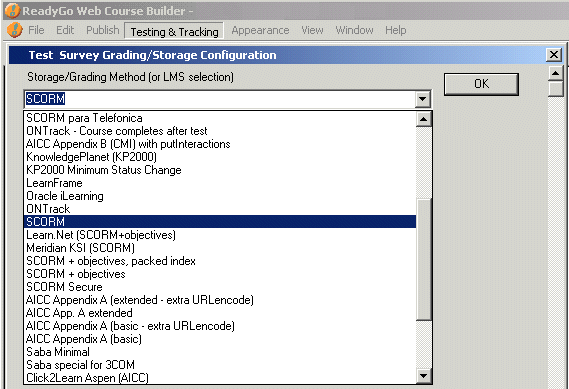
Task: Select the plain SCORM + objectives option
Action: click(x=220, y=274)
